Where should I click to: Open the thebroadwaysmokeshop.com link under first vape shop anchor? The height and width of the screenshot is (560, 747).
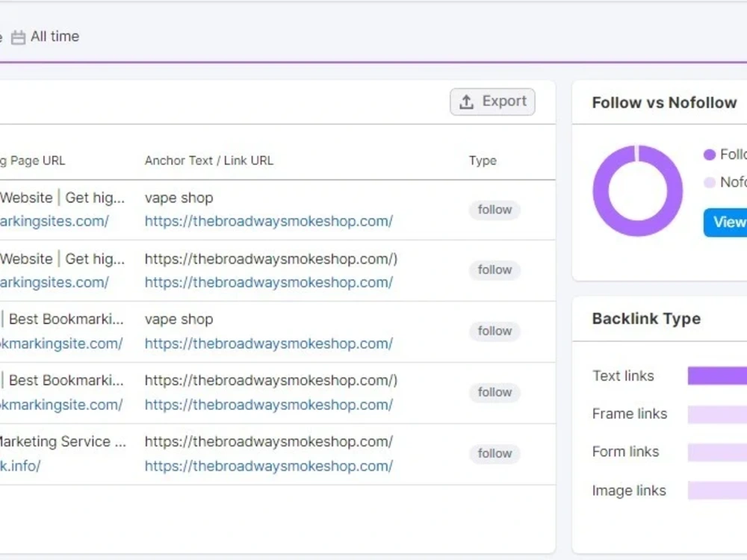click(x=269, y=221)
